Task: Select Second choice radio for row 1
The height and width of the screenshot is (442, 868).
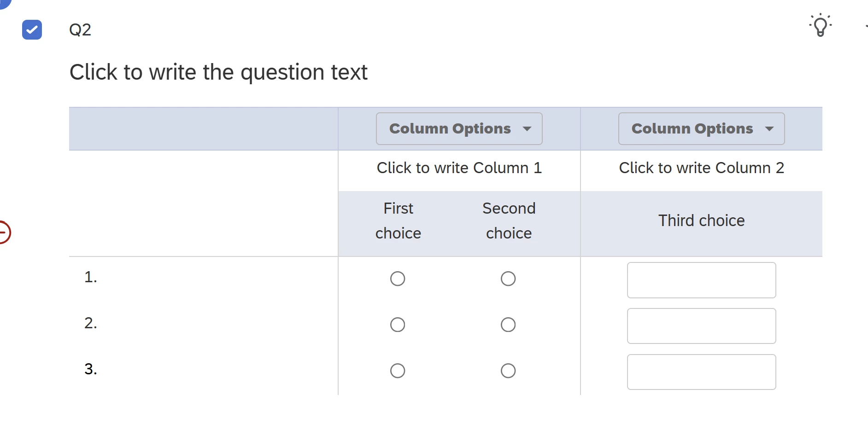Action: point(508,279)
